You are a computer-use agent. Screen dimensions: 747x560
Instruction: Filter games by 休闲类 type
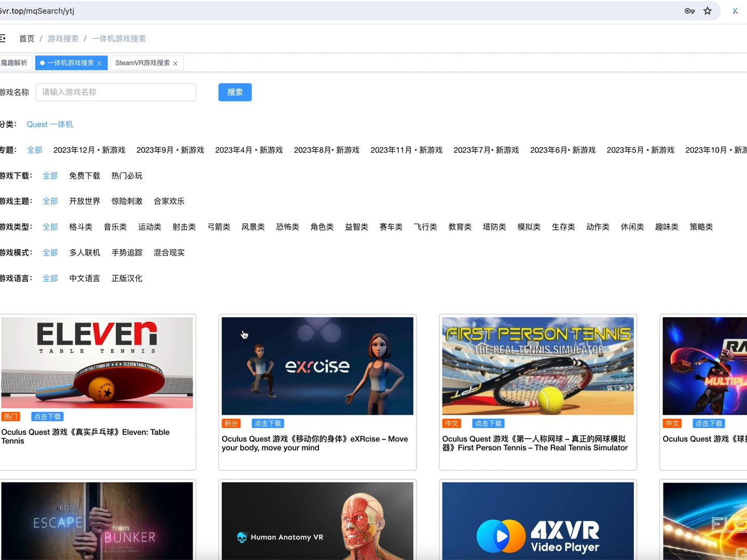[x=632, y=227]
